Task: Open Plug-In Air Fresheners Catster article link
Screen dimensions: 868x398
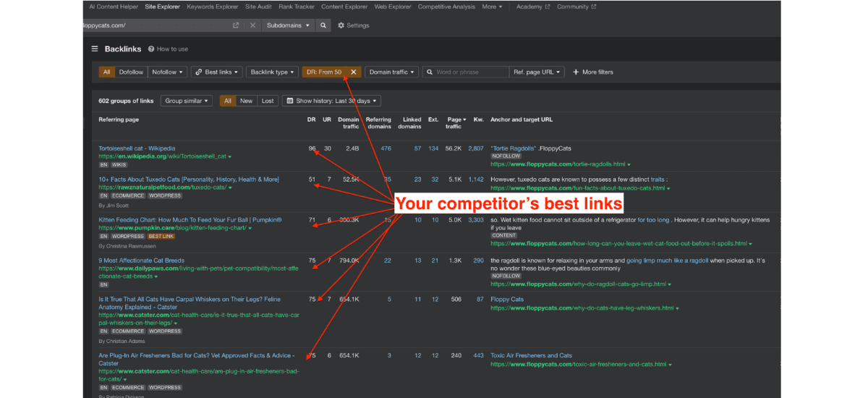Action: click(197, 359)
